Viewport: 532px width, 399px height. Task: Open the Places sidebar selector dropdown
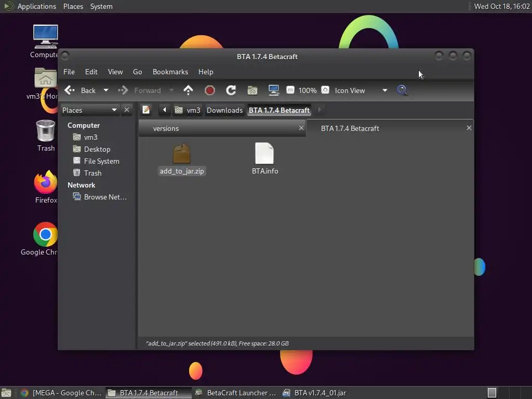point(89,110)
